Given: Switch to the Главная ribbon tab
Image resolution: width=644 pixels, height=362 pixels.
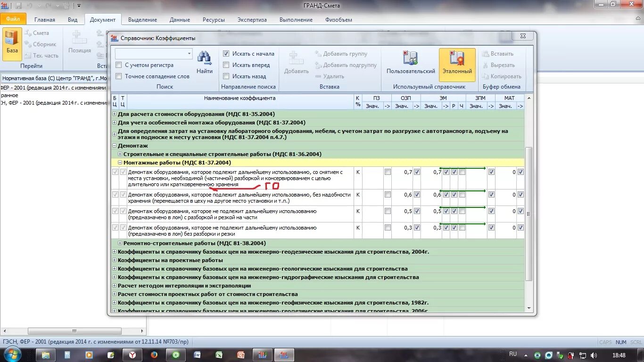Looking at the screenshot, I should click(x=44, y=20).
